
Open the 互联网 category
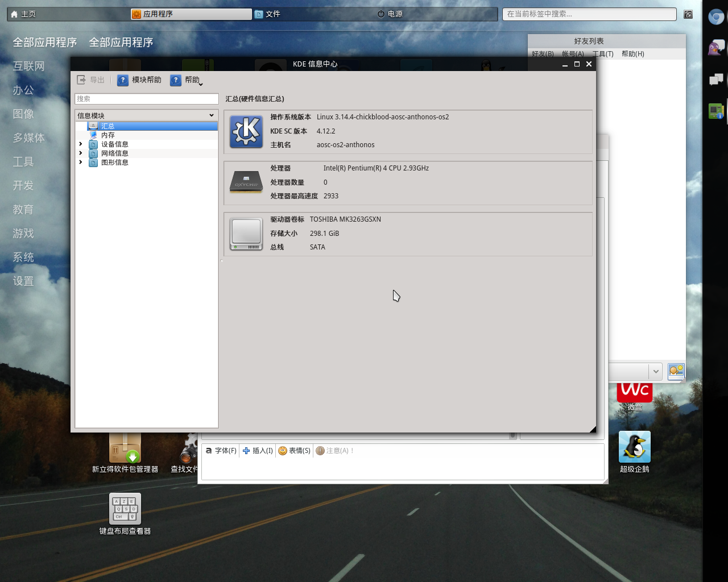[29, 66]
